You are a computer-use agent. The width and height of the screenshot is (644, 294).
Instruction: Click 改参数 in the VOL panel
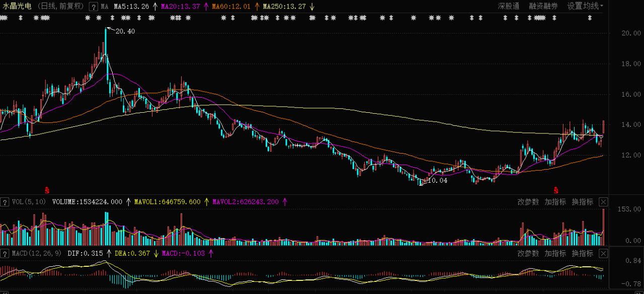click(528, 202)
